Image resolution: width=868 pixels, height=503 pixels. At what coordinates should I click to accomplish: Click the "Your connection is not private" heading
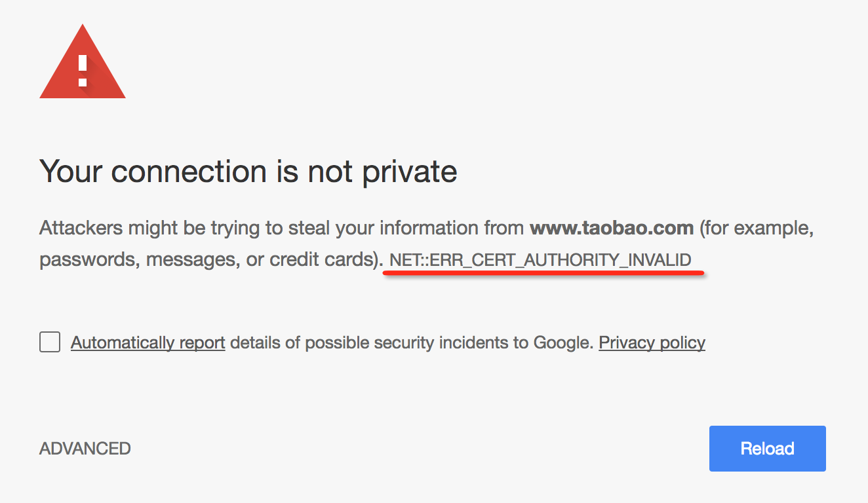coord(248,172)
